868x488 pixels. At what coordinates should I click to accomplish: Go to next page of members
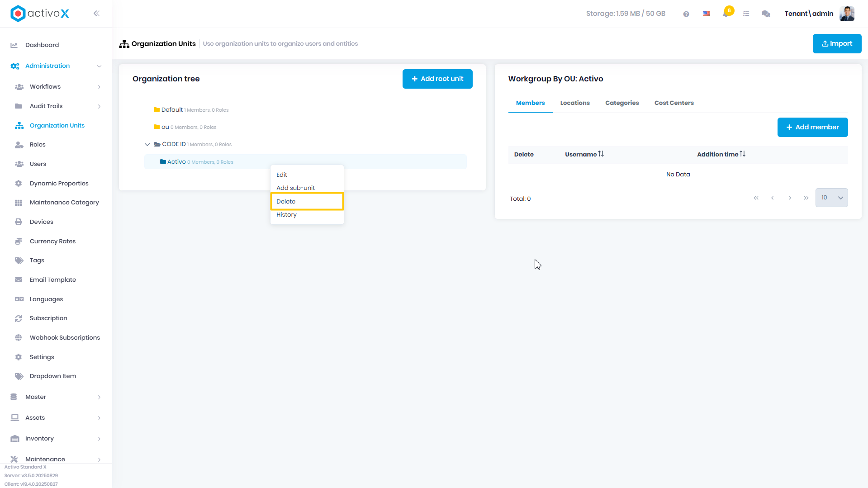[x=790, y=198]
